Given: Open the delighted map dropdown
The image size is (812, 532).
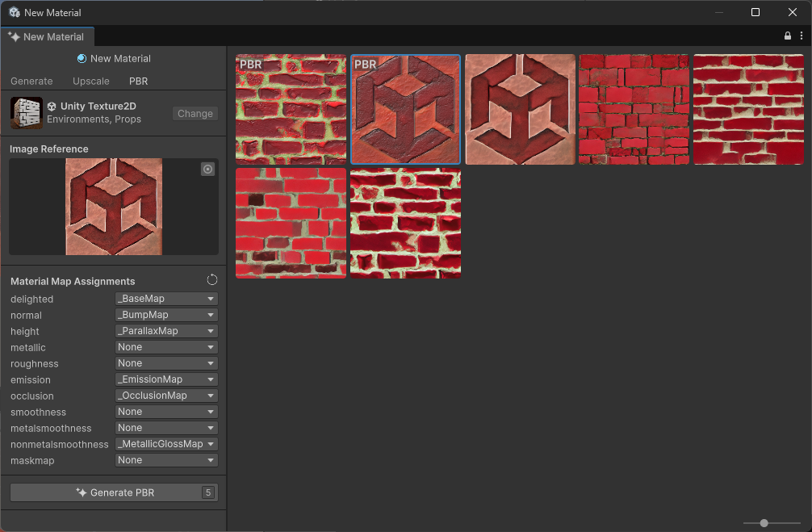Looking at the screenshot, I should tap(166, 299).
